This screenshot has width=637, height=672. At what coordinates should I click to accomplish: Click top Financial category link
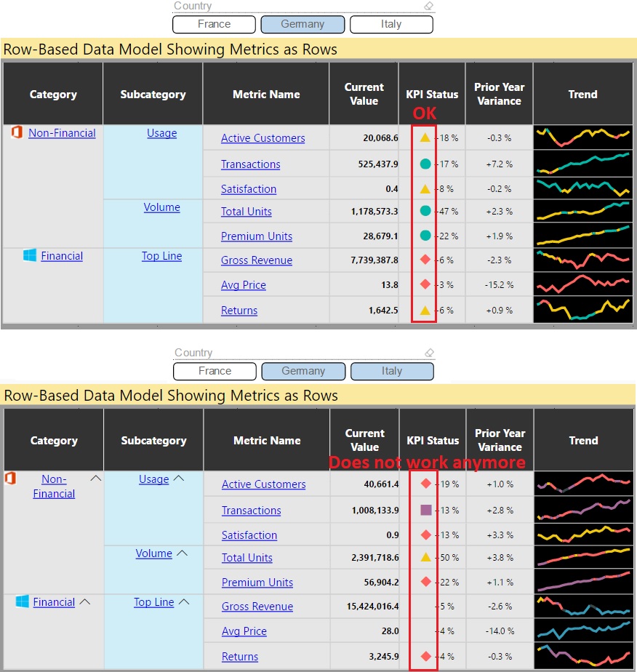tap(62, 256)
